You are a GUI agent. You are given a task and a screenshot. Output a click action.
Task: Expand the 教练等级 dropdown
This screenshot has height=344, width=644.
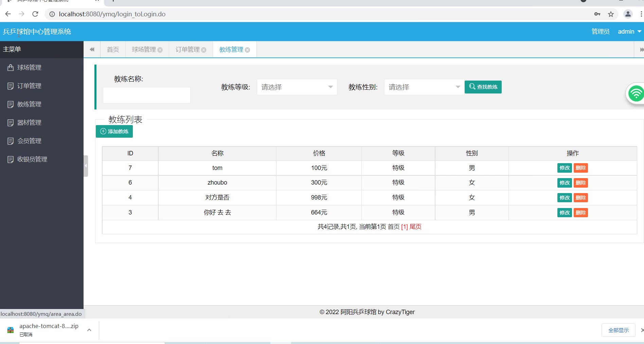click(297, 87)
